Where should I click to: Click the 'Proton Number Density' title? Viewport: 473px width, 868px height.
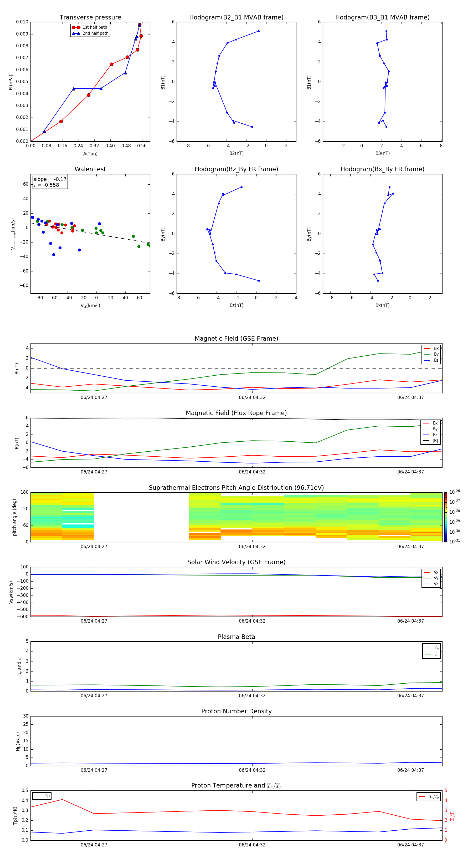[x=236, y=711]
